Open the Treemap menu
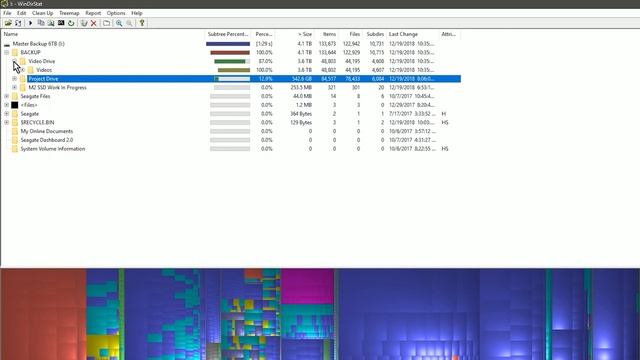Screen dimensions: 640x360 pyautogui.click(x=69, y=13)
